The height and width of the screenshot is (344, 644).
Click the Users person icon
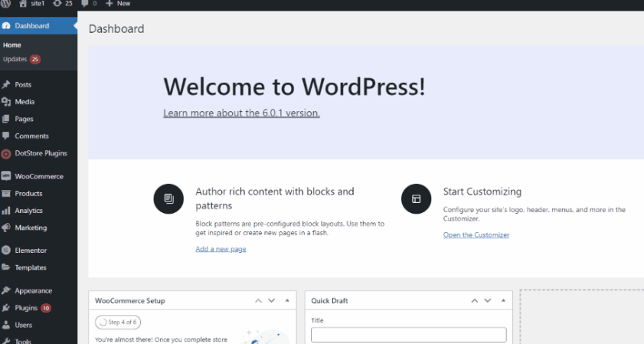point(6,325)
